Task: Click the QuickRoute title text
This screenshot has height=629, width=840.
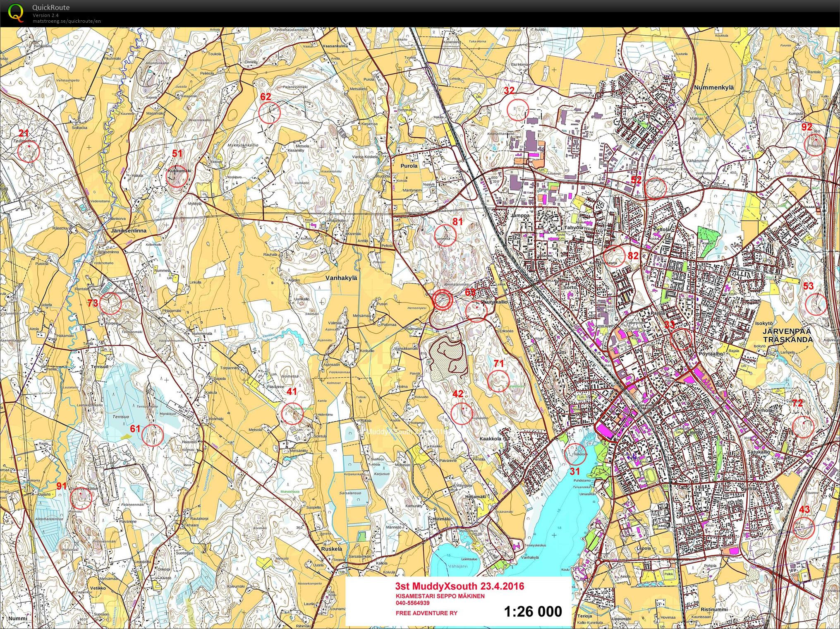Action: (x=51, y=7)
